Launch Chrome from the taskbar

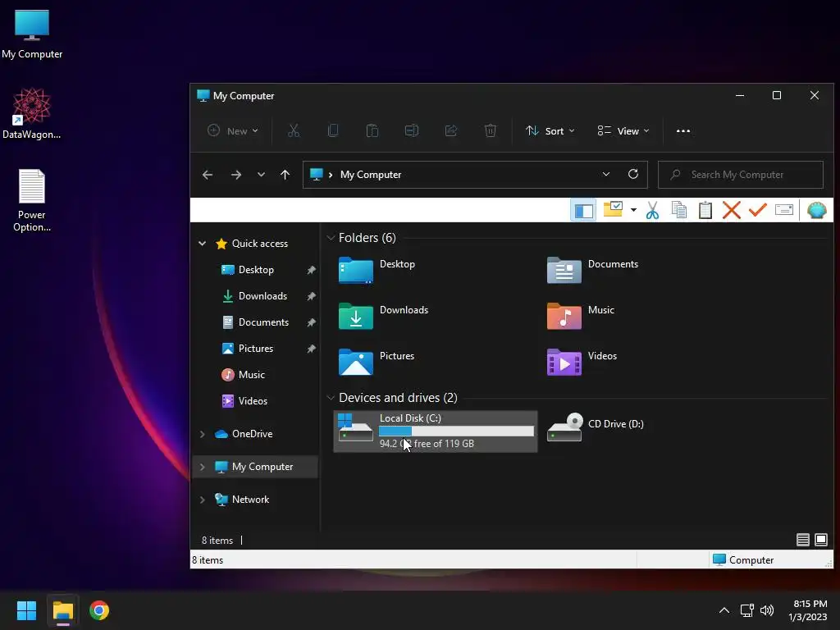pyautogui.click(x=99, y=610)
